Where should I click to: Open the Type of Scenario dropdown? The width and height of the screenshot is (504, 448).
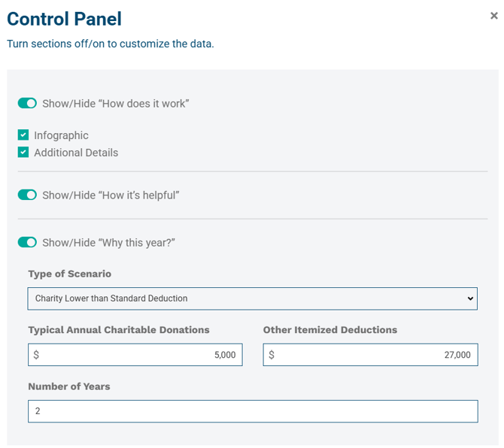253,298
